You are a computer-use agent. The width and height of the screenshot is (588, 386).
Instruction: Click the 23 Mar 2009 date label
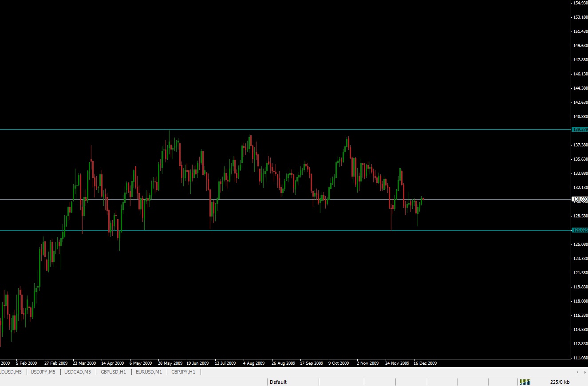coord(84,363)
